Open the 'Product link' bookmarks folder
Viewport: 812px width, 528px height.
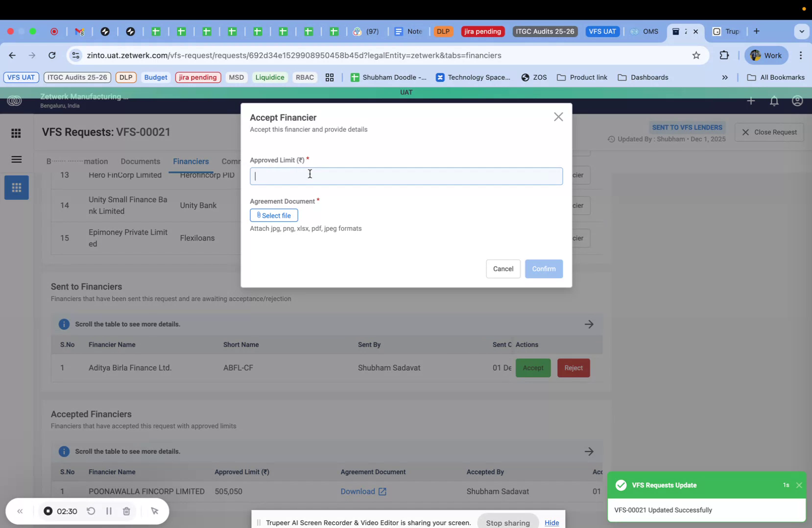click(x=582, y=77)
